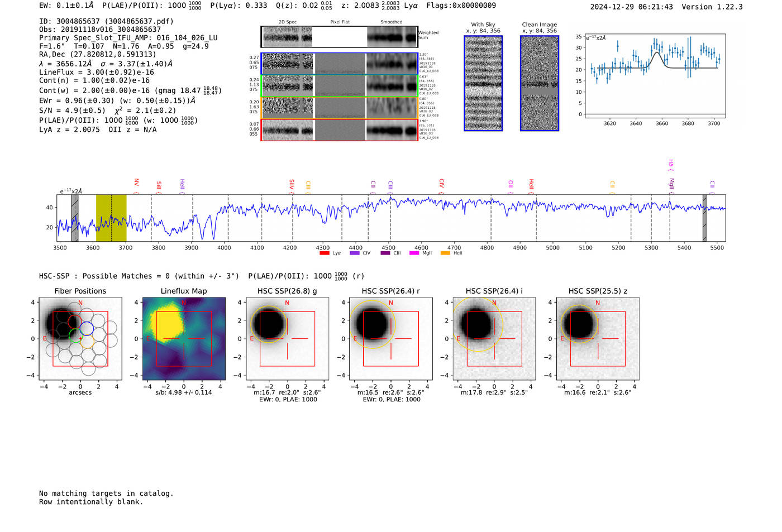Select the Weighted Sum 2D spectrum strip

[339, 37]
